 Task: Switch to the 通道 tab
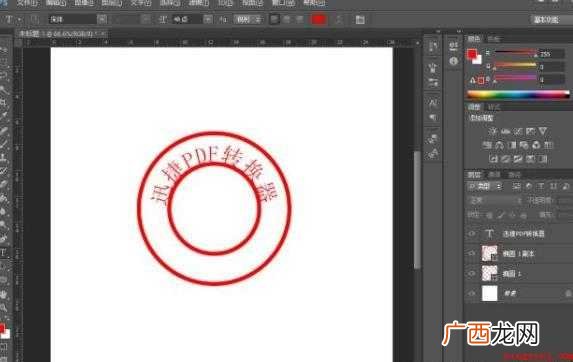pyautogui.click(x=494, y=175)
